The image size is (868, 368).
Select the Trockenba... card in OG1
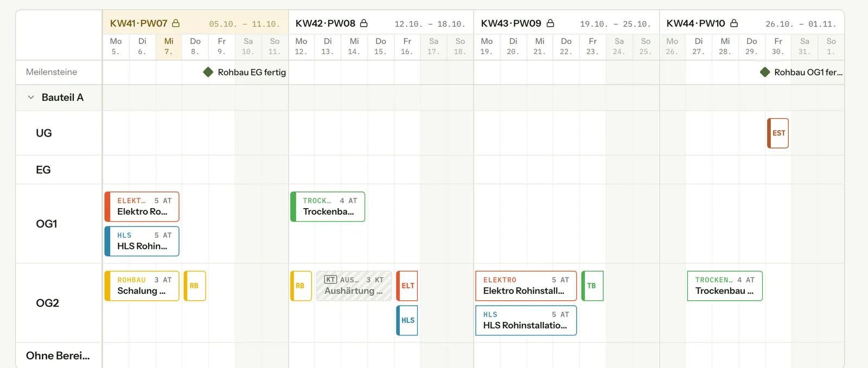[328, 206]
